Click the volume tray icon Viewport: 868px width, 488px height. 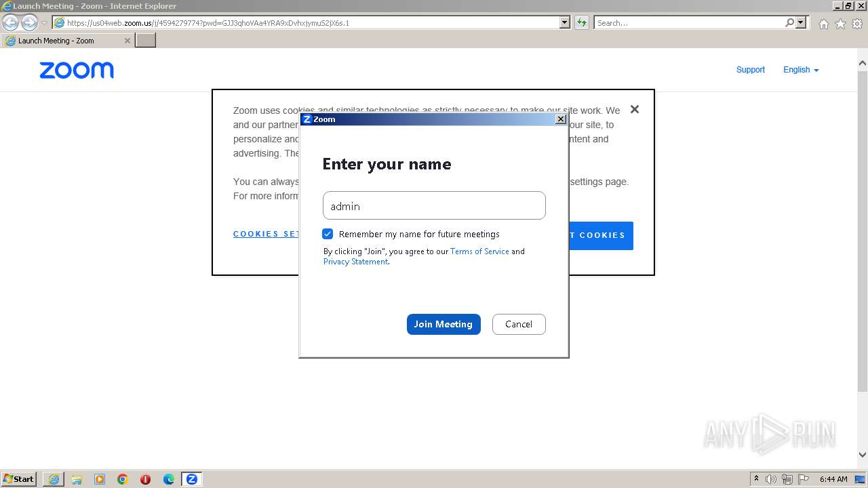click(x=772, y=479)
